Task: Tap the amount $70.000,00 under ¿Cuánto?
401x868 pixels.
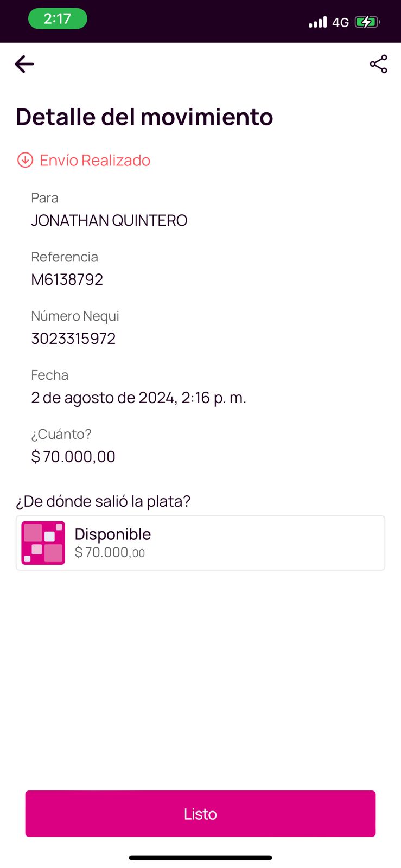Action: 73,457
